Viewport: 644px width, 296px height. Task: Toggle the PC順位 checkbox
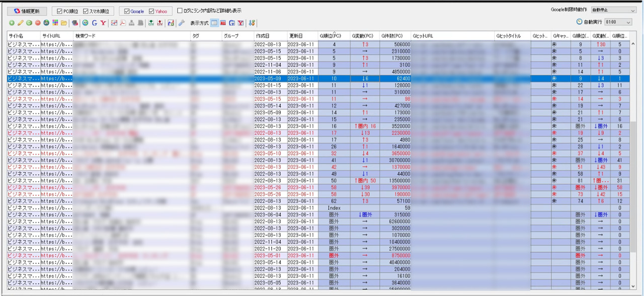point(60,11)
